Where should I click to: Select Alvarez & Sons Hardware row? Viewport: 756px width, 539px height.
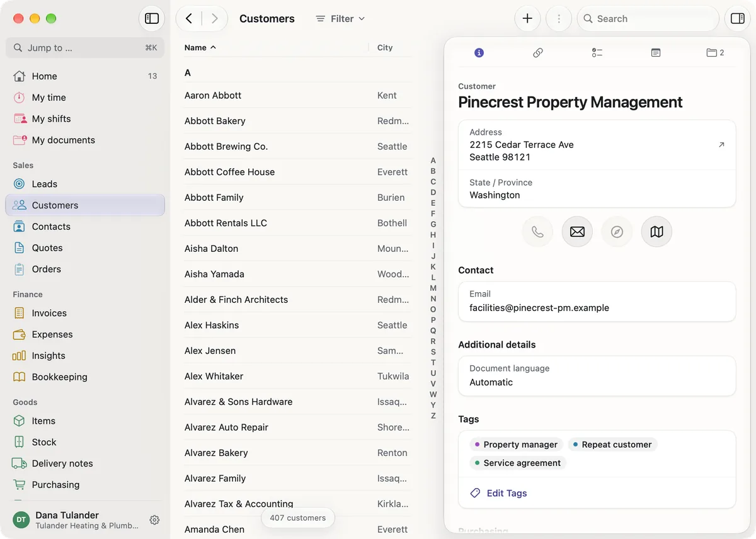click(297, 402)
